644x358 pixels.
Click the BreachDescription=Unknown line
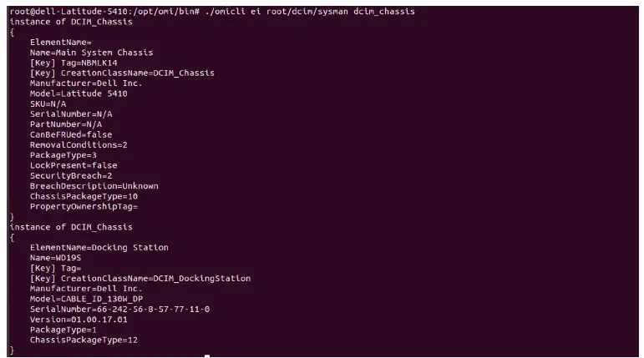[94, 186]
